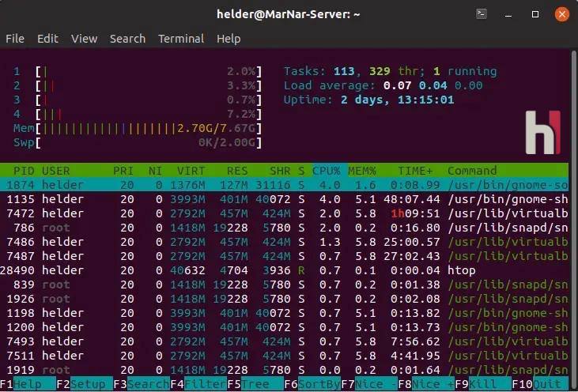Sort by the RES column header
Image resolution: width=578 pixels, height=392 pixels.
[x=237, y=171]
